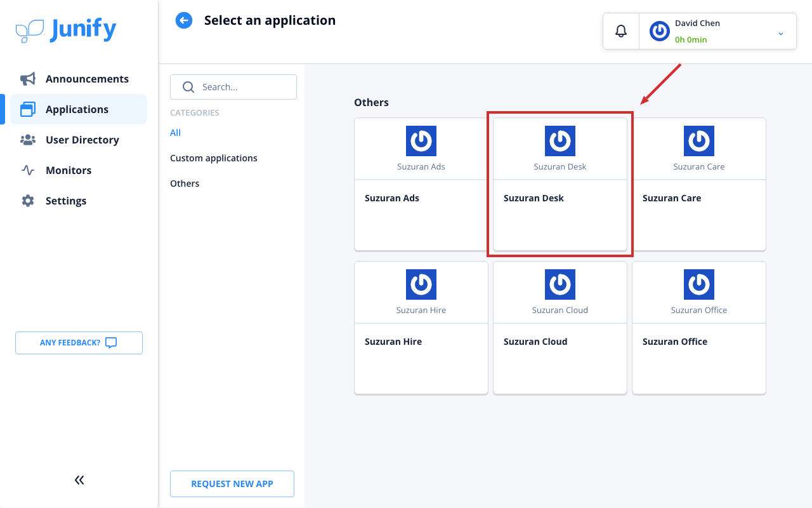812x508 pixels.
Task: Click the Monitors pulse icon
Action: [x=28, y=170]
